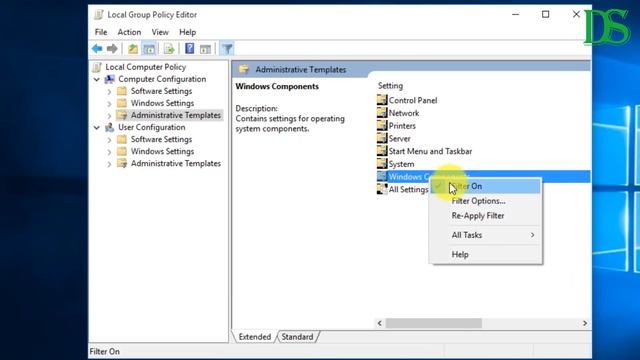640x360 pixels.
Task: Click the User Configuration user icon
Action: [109, 127]
